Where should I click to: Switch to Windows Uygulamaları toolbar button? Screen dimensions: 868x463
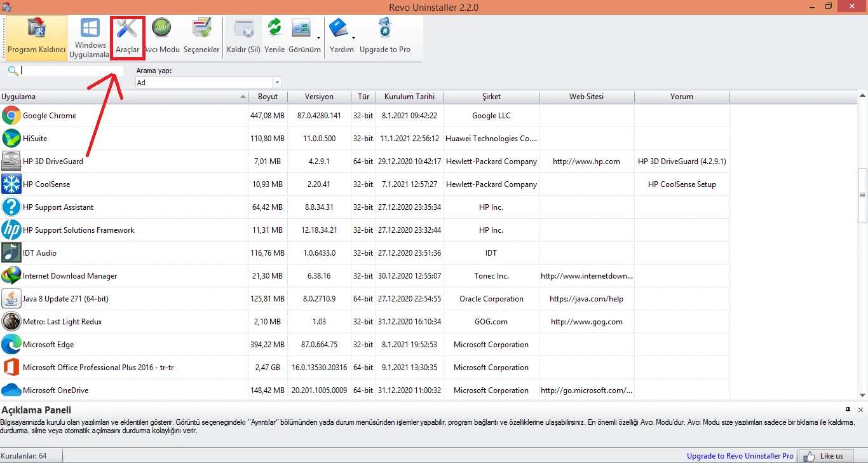coord(90,38)
